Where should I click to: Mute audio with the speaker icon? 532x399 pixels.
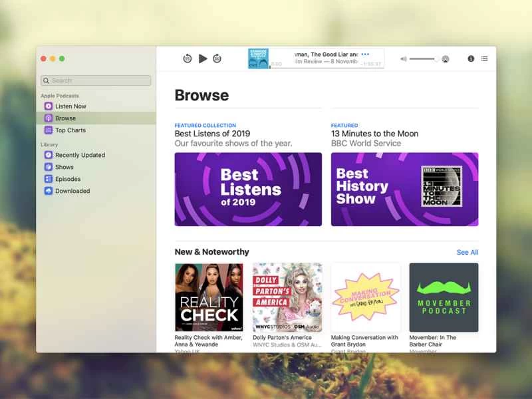pyautogui.click(x=404, y=59)
